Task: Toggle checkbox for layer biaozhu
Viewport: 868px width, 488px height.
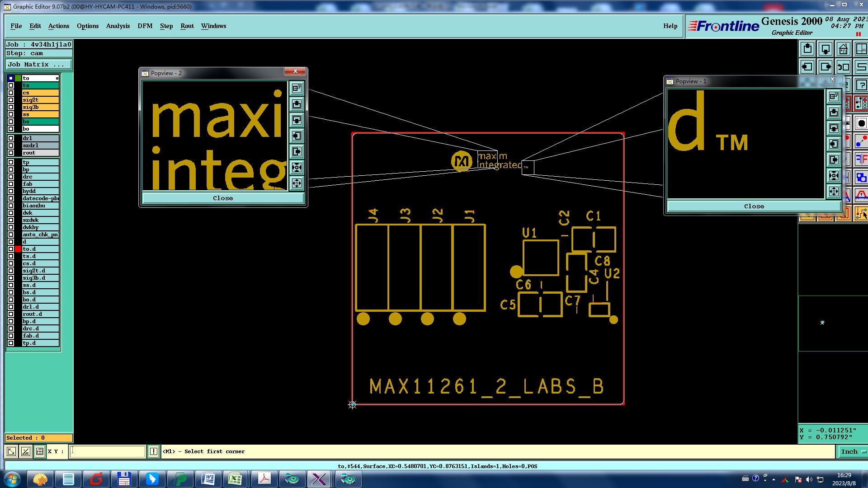Action: [11, 206]
